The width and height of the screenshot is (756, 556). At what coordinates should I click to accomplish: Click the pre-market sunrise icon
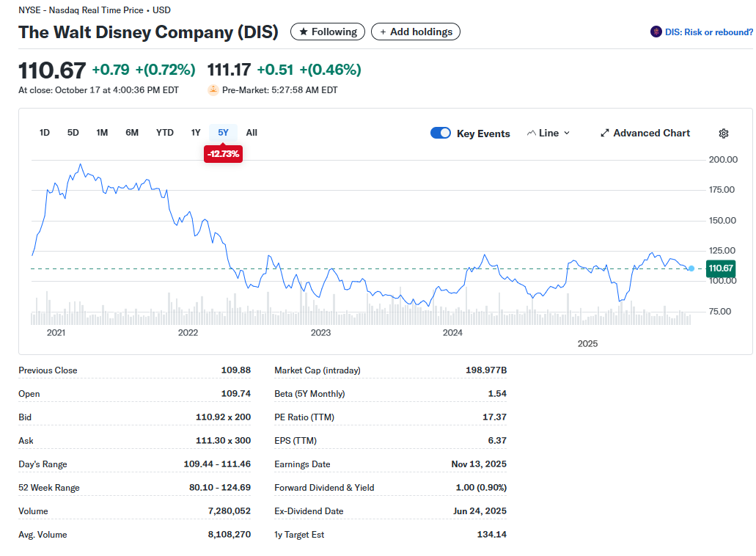click(213, 90)
